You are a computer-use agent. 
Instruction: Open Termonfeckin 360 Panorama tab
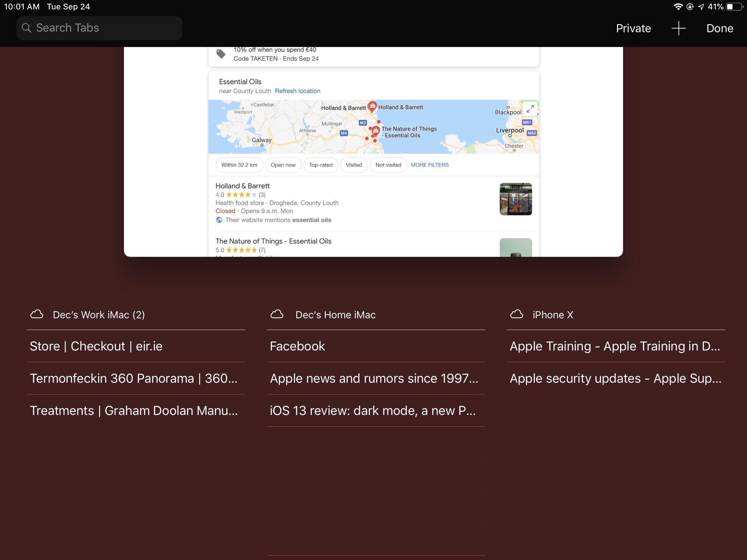[x=136, y=378]
